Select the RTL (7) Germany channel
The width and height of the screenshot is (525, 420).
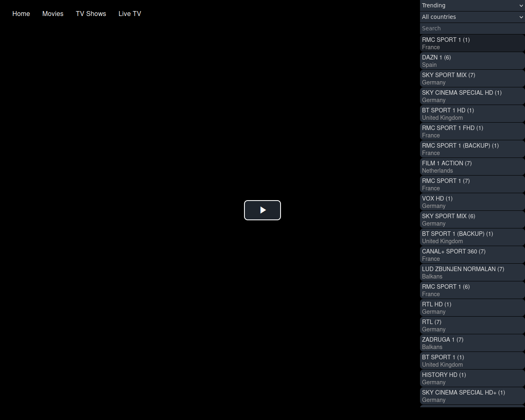click(x=472, y=325)
